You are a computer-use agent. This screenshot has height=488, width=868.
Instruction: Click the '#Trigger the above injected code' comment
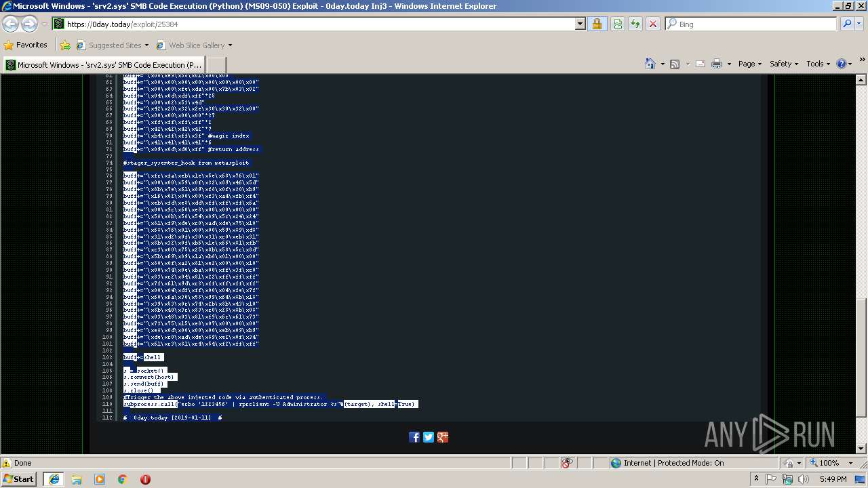(222, 397)
